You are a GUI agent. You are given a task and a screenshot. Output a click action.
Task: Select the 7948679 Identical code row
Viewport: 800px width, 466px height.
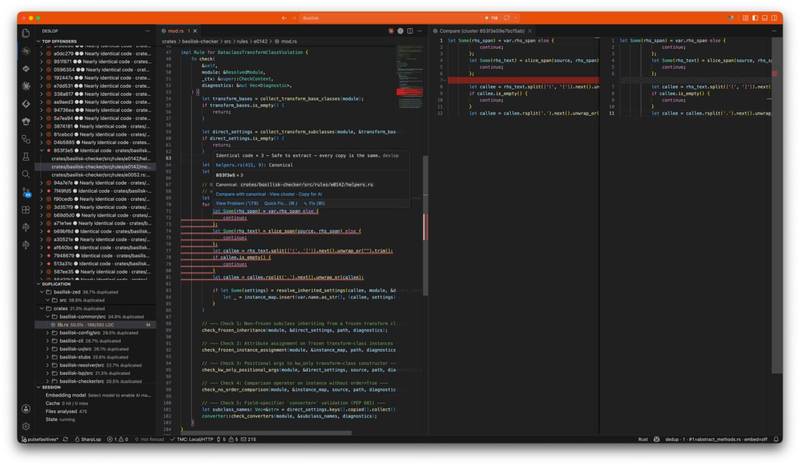click(95, 256)
